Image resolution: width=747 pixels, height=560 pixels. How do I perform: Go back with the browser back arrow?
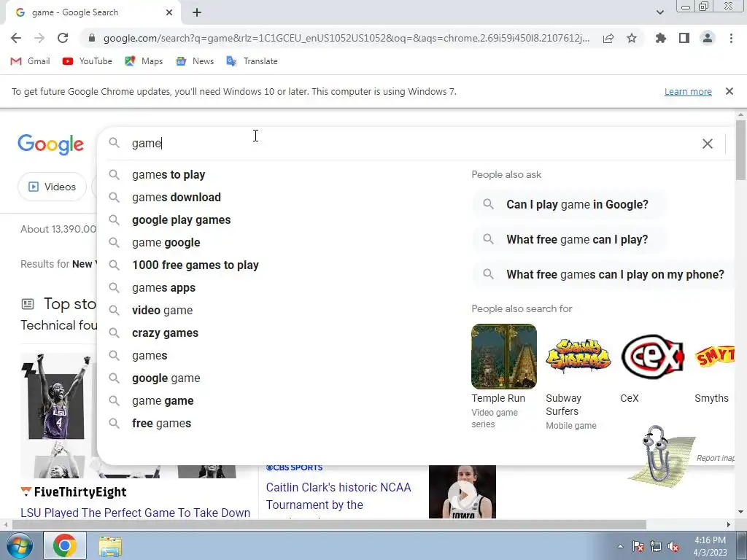(x=16, y=38)
